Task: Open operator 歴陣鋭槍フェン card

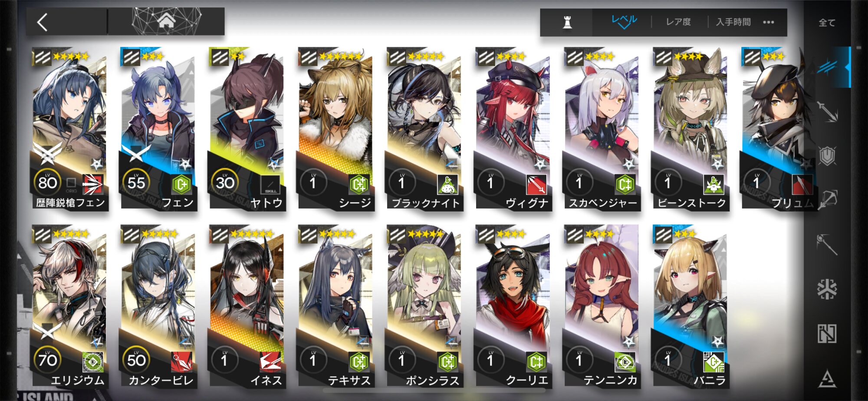Action: click(70, 129)
